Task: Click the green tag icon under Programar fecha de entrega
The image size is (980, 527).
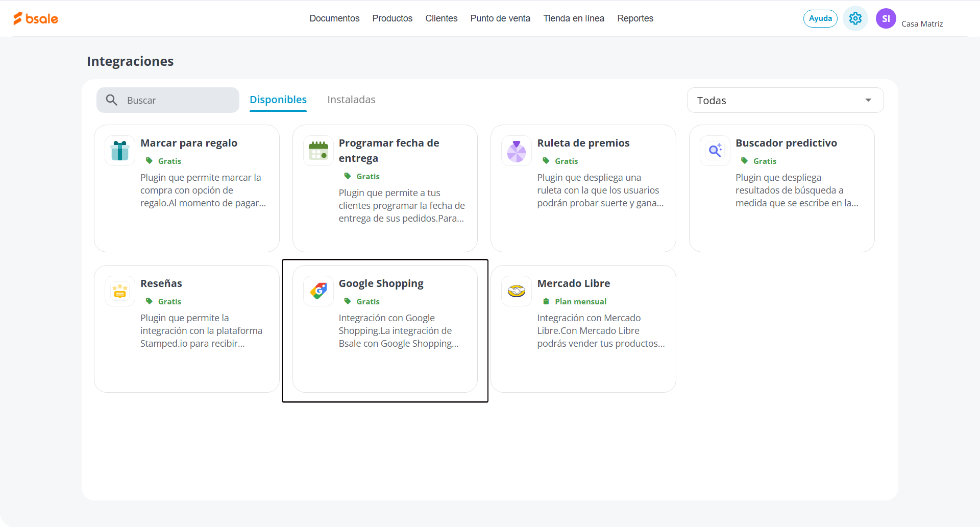Action: [x=348, y=176]
